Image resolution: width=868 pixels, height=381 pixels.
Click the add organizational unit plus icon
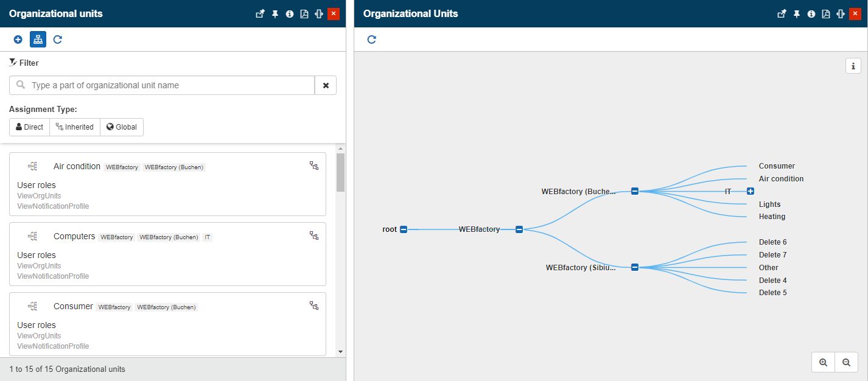[18, 40]
